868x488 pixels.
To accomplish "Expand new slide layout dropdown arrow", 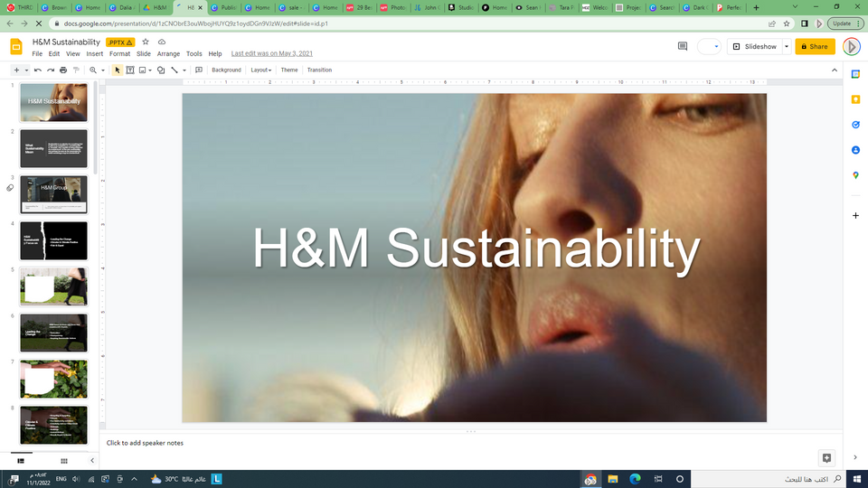I will 26,70.
